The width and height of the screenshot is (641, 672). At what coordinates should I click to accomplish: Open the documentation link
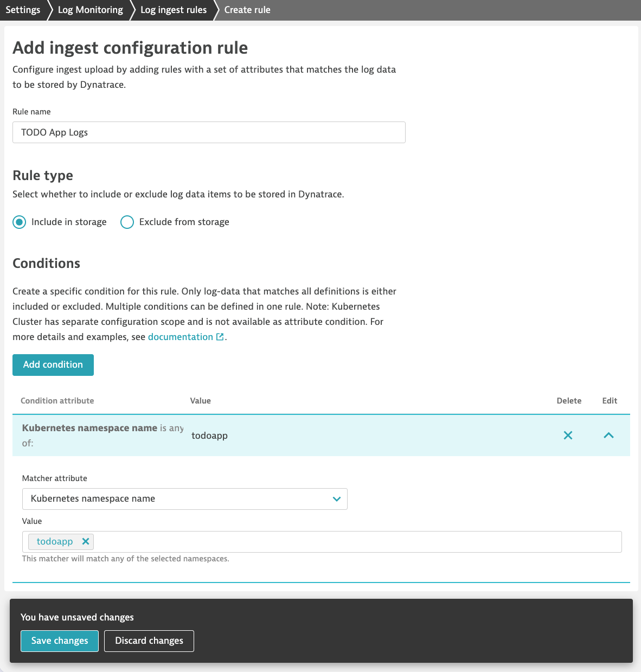(180, 336)
